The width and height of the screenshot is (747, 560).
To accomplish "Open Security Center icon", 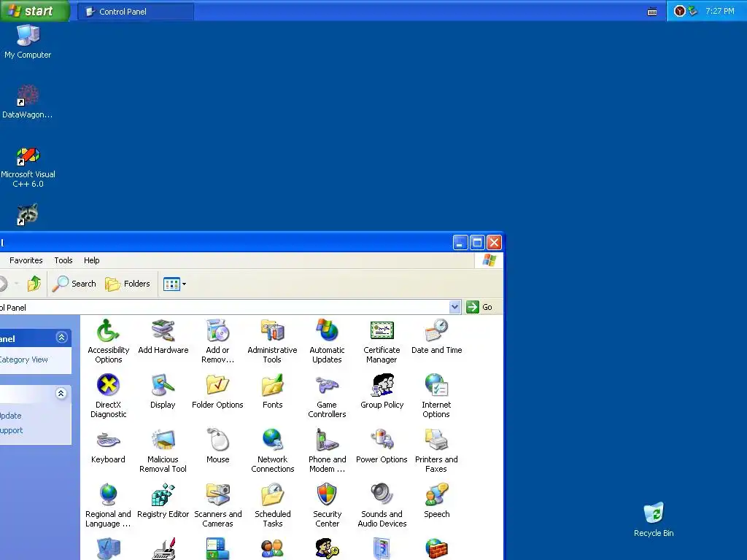I will 327,505.
